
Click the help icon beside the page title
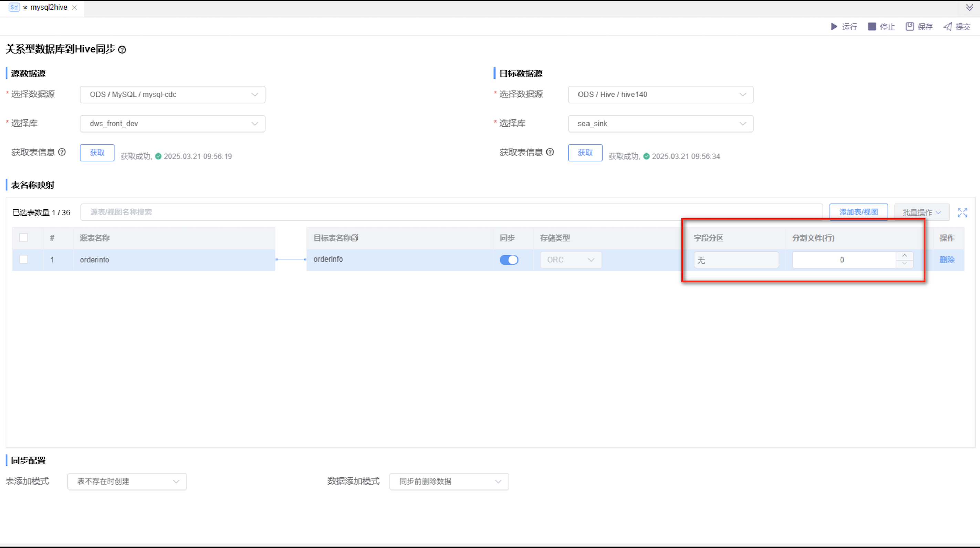122,50
